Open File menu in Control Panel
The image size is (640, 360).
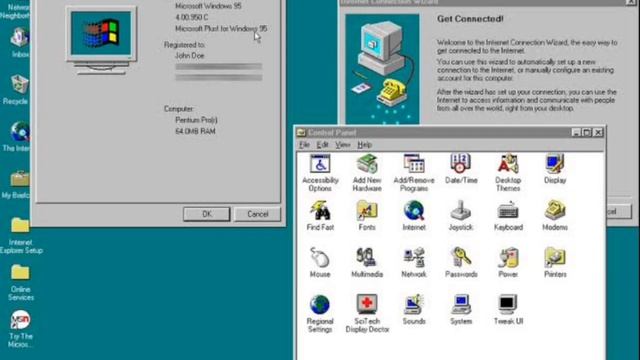tap(304, 144)
